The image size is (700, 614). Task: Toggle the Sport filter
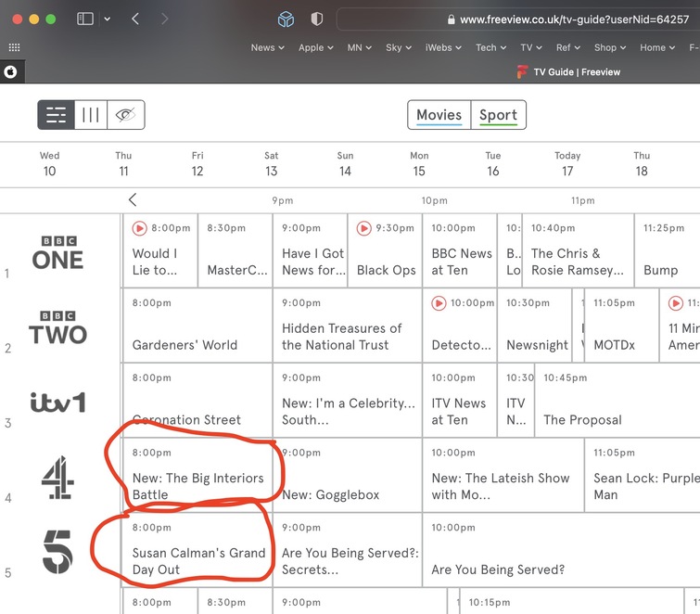tap(498, 115)
